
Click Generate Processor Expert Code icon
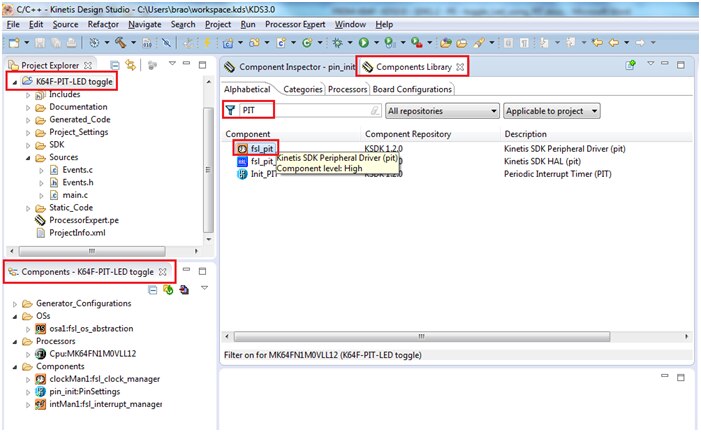pos(168,290)
